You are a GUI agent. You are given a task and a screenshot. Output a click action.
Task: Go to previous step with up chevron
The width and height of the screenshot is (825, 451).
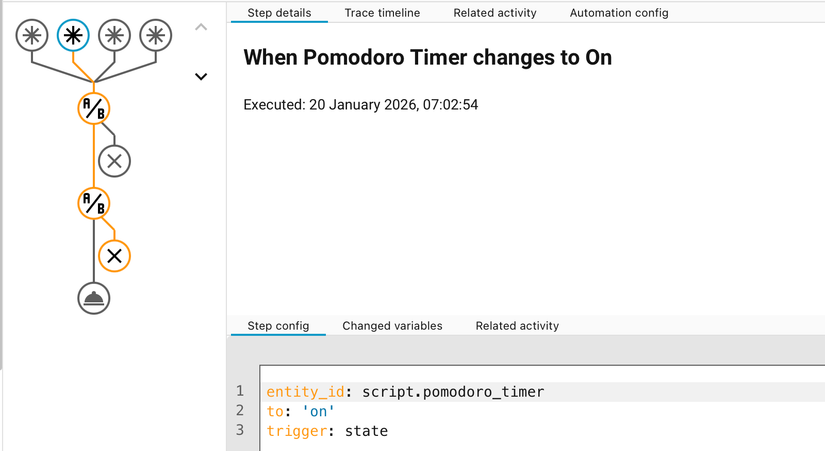coord(201,27)
